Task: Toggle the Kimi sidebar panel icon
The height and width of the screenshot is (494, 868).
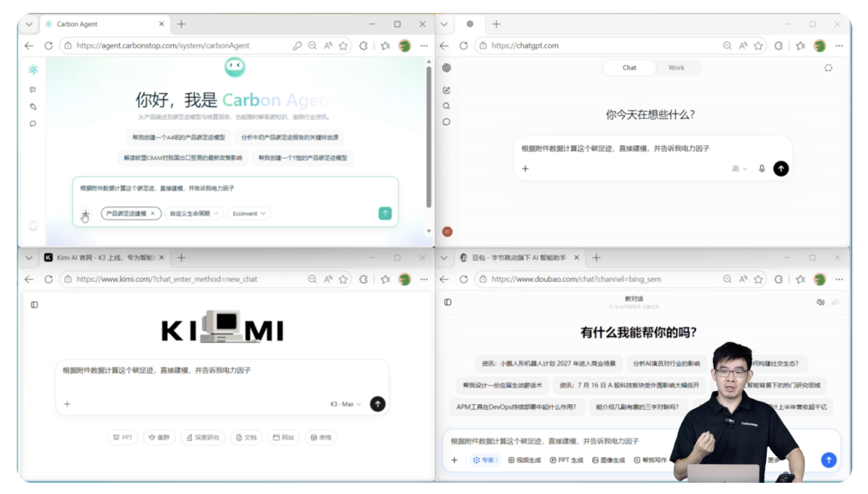Action: (35, 304)
